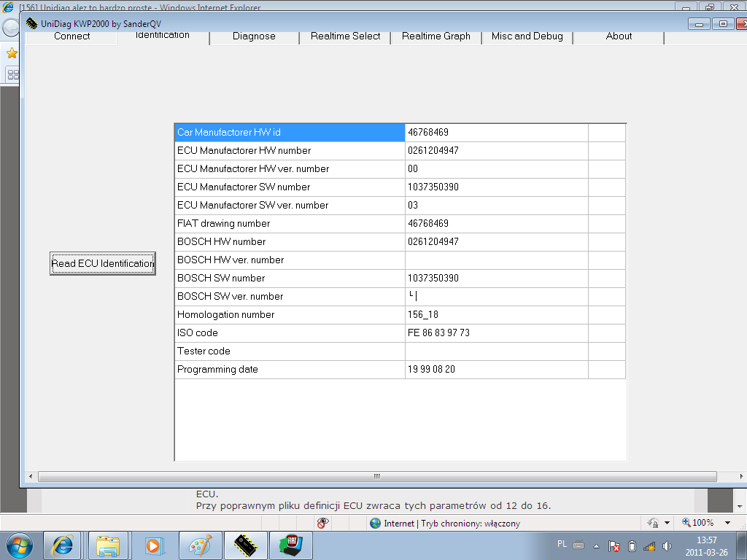Click the BOSCH SW number label
This screenshot has width=747, height=560.
[x=221, y=278]
